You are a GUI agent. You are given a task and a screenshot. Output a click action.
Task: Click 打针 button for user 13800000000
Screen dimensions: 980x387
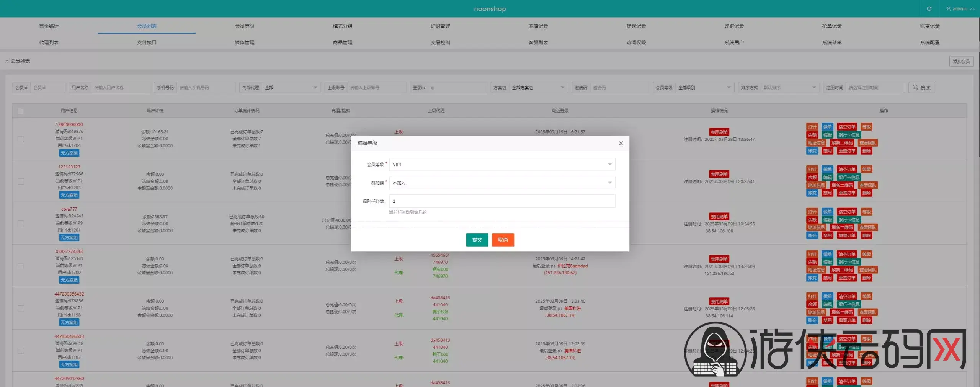point(812,127)
